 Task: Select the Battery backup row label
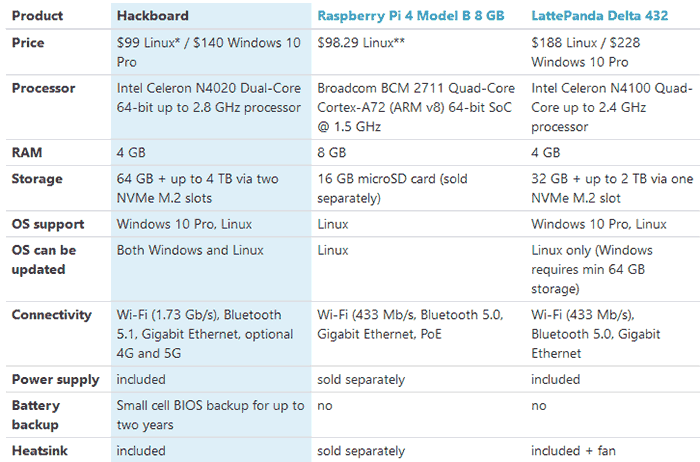36,415
